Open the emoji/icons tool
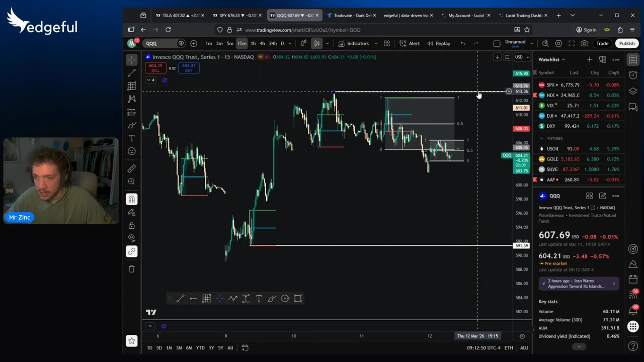 [x=132, y=151]
